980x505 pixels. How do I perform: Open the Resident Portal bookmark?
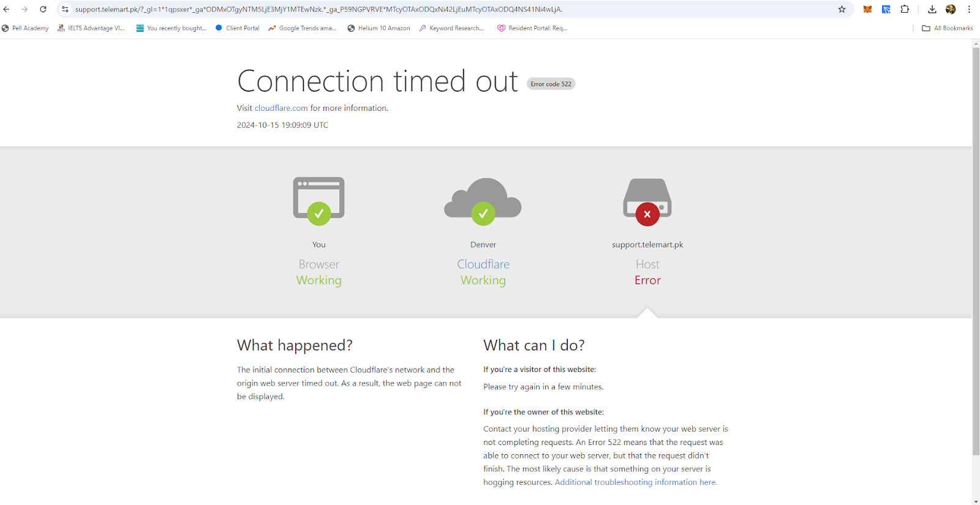click(x=532, y=28)
